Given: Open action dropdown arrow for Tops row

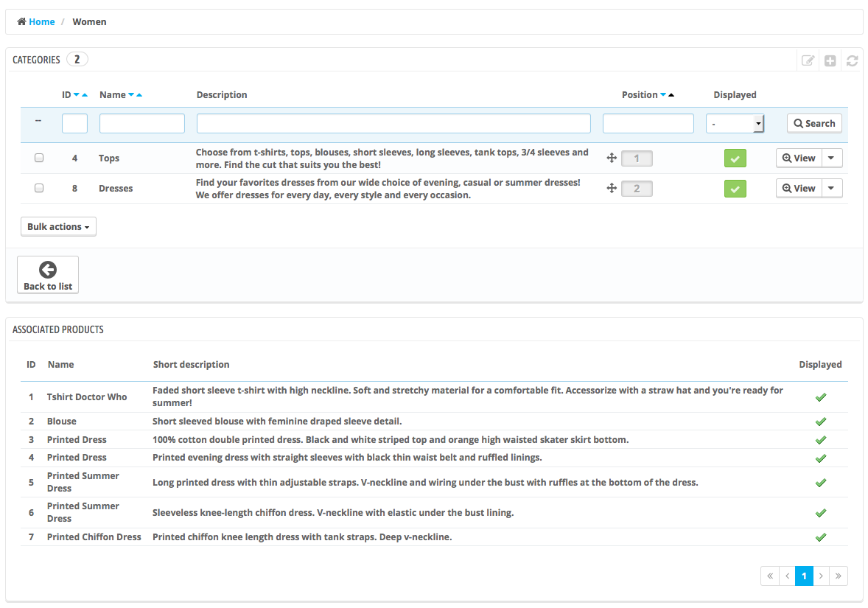Looking at the screenshot, I should (x=832, y=158).
